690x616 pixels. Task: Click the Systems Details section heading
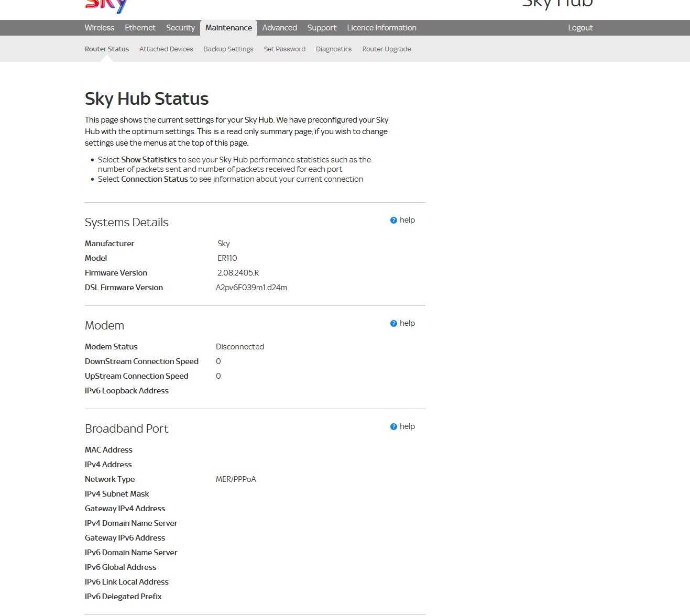point(127,222)
